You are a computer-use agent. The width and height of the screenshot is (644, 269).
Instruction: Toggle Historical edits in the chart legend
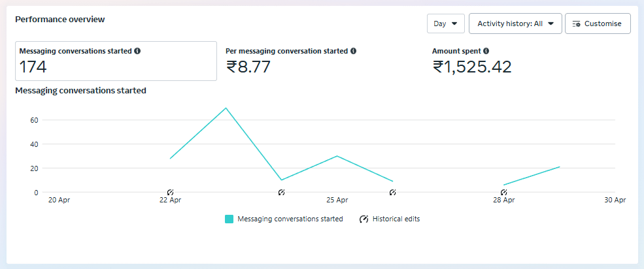tap(390, 219)
